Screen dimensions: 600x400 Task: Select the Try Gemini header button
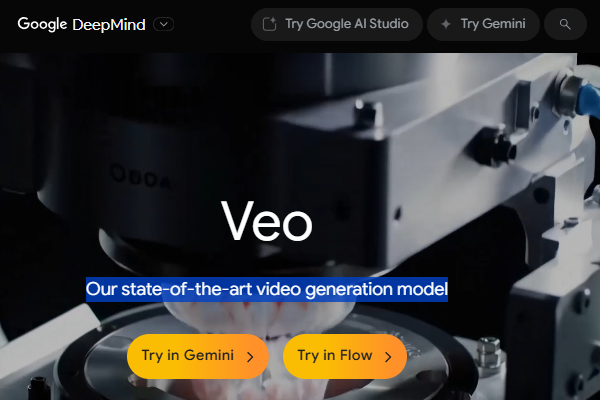click(483, 24)
